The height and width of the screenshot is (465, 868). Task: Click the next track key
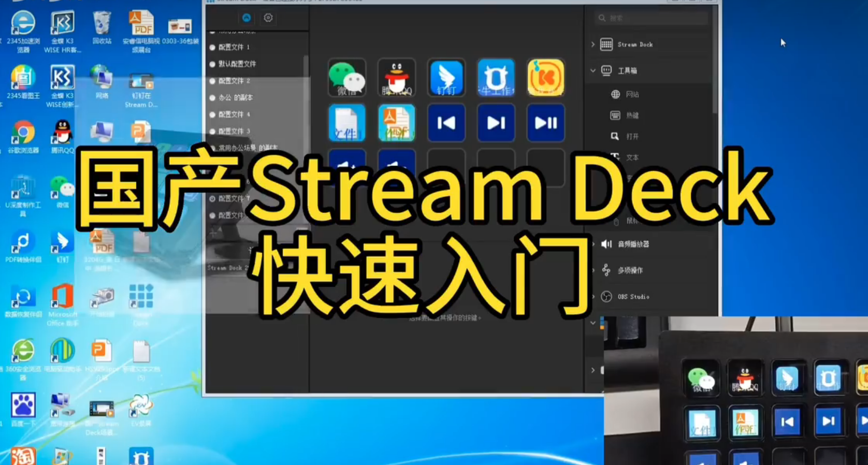[496, 123]
